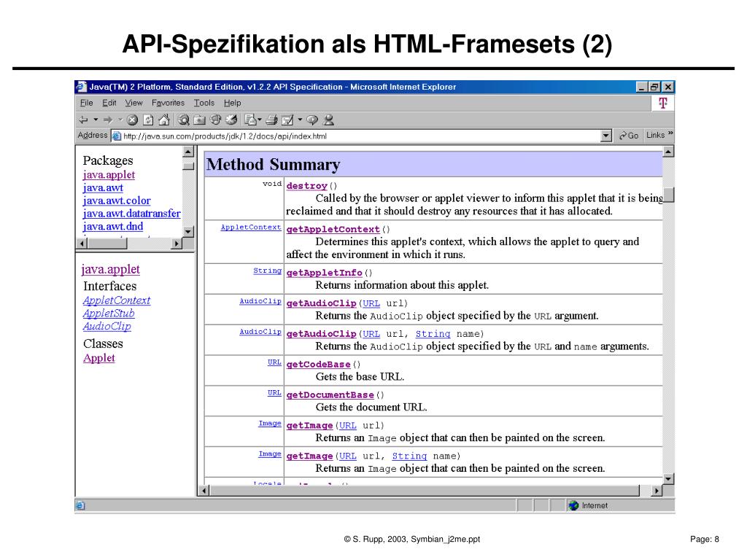Refresh the page using toolbar icon
This screenshot has height=560, width=747.
(x=148, y=120)
